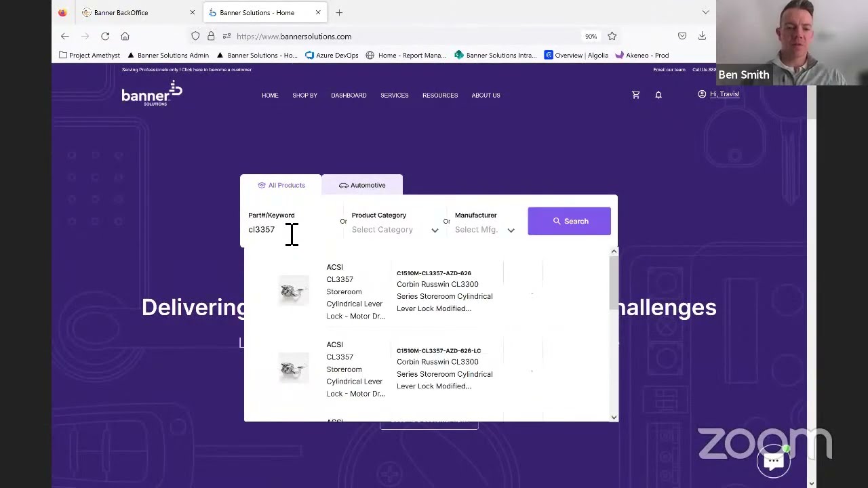868x488 pixels.
Task: Click the suggestion dropdown scrollbar thumb
Action: coord(614,283)
